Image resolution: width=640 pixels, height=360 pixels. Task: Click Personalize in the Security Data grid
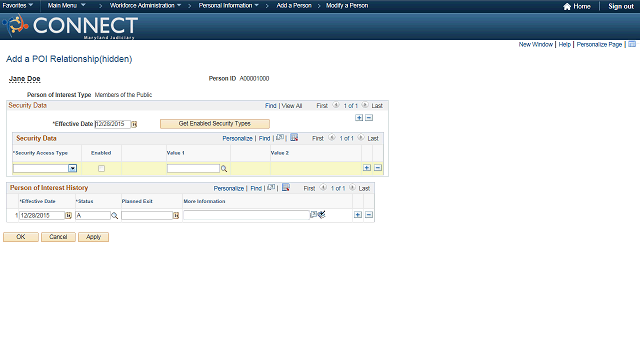[x=238, y=138]
